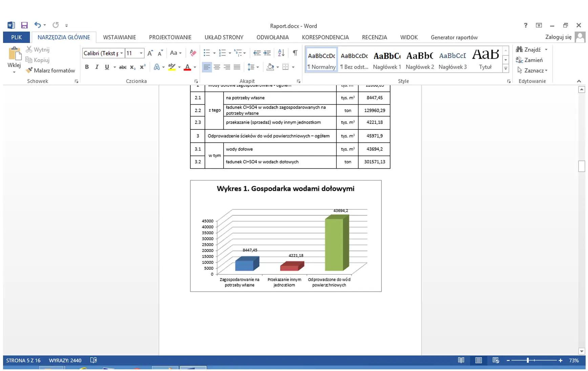The image size is (588, 371).
Task: Decrease font size with the shrink font icon
Action: pos(161,53)
